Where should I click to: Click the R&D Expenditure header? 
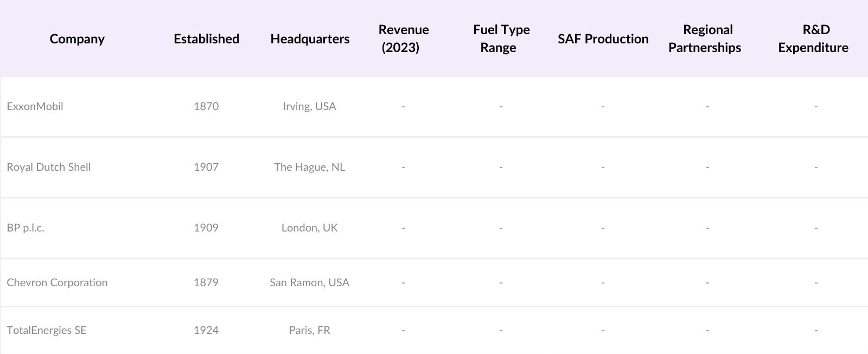815,38
